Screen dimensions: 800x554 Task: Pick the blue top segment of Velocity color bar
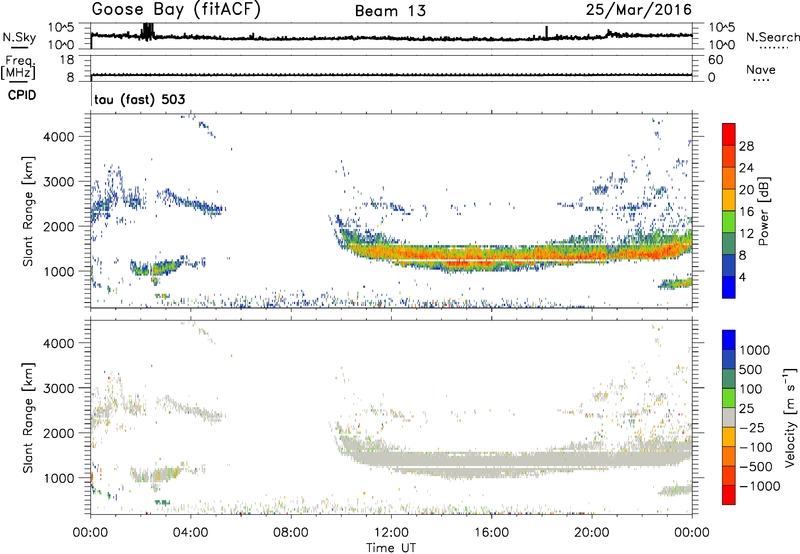coord(729,340)
